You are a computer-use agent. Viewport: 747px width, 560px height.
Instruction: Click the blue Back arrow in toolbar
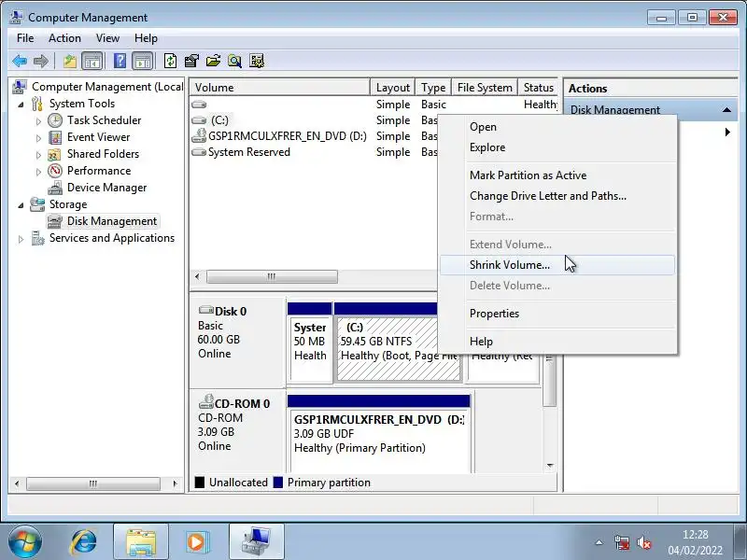[x=20, y=61]
